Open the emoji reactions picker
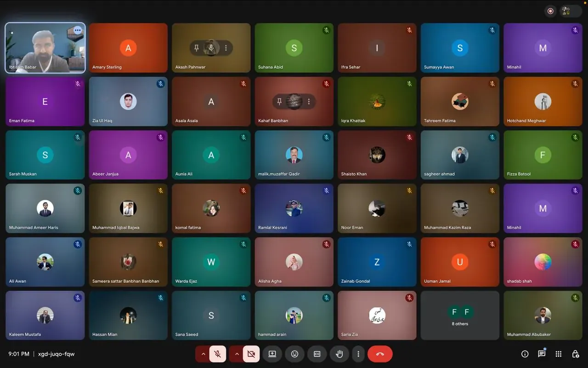 click(x=295, y=354)
